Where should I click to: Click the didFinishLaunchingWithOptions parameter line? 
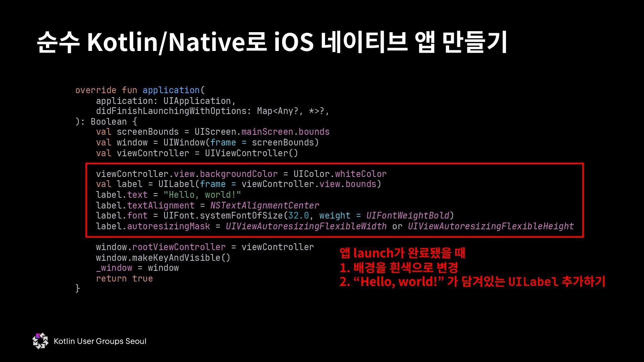tap(212, 111)
